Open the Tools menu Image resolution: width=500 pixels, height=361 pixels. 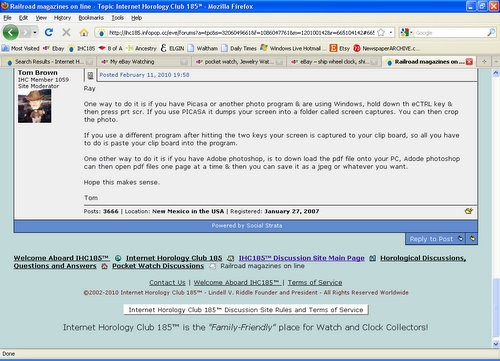click(118, 18)
